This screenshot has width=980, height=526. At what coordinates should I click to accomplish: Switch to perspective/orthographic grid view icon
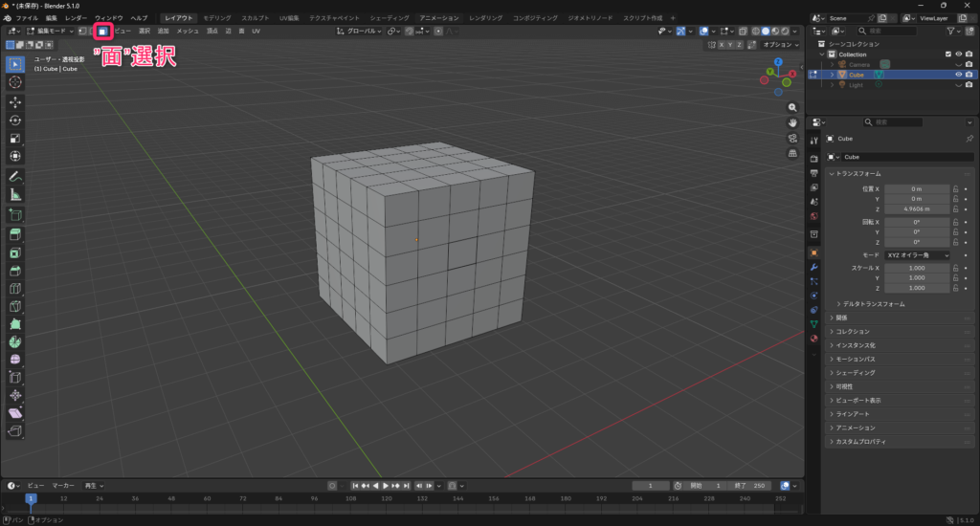(793, 153)
